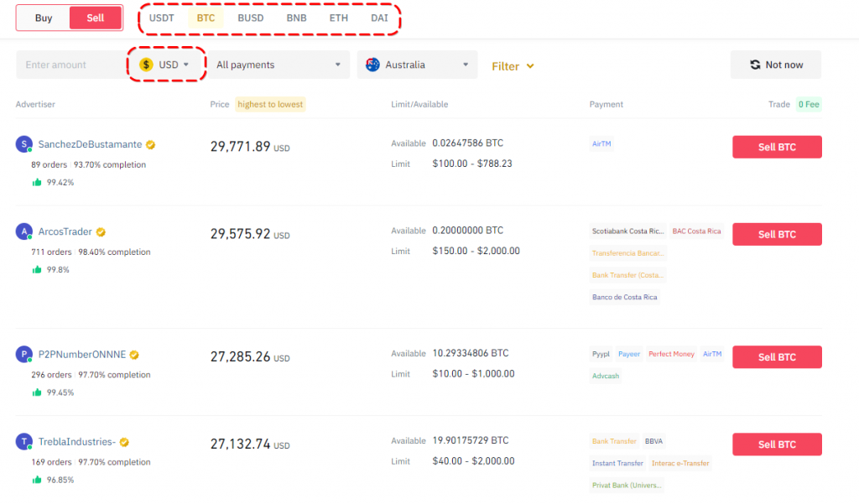859x504 pixels.
Task: Open the SanchezDeBustamante advertiser profile
Action: click(90, 144)
